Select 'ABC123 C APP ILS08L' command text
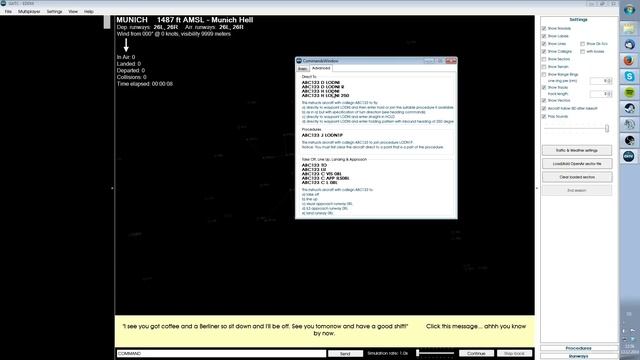The height and width of the screenshot is (360, 640). [x=325, y=178]
